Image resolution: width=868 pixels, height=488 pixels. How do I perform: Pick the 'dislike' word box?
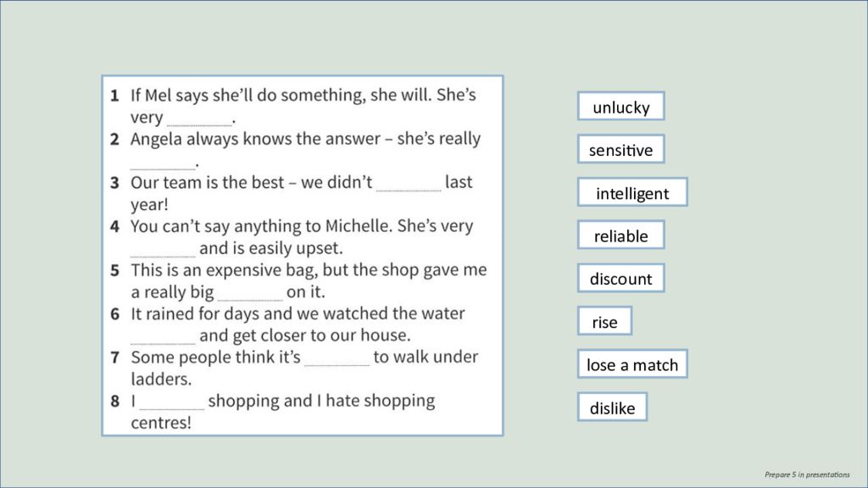coord(612,408)
